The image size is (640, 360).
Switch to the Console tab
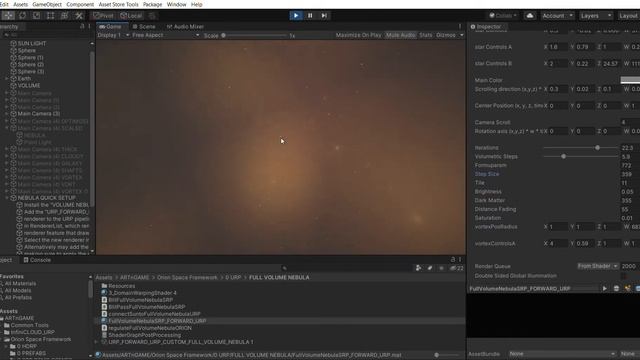pos(37,260)
